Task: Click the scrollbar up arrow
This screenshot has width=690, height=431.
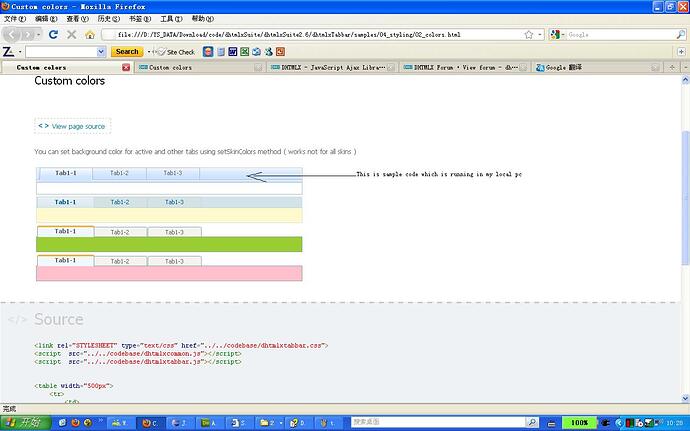Action: pyautogui.click(x=685, y=80)
